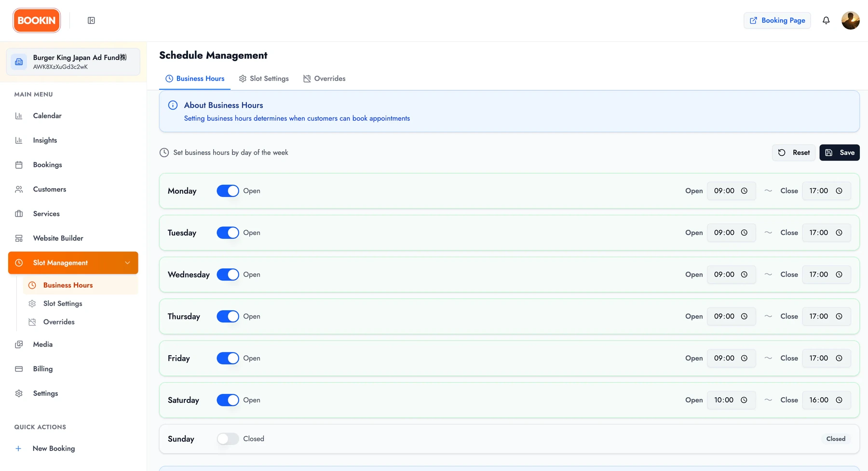This screenshot has width=868, height=471.
Task: Open Insights from main menu
Action: (73, 140)
